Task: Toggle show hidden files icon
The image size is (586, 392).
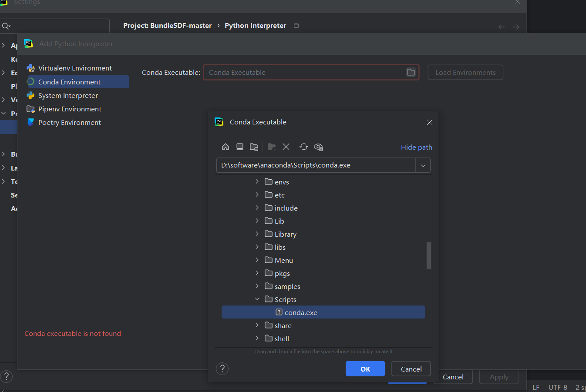Action: coord(318,147)
